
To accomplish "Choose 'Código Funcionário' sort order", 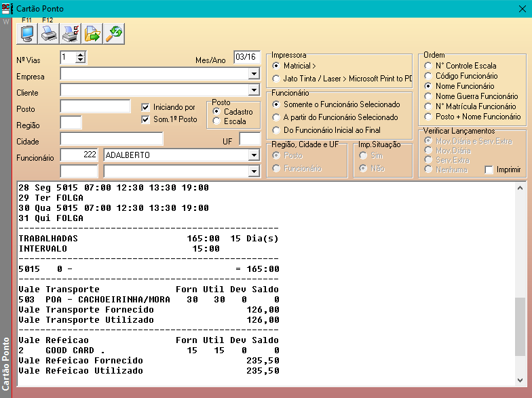I will pyautogui.click(x=427, y=76).
